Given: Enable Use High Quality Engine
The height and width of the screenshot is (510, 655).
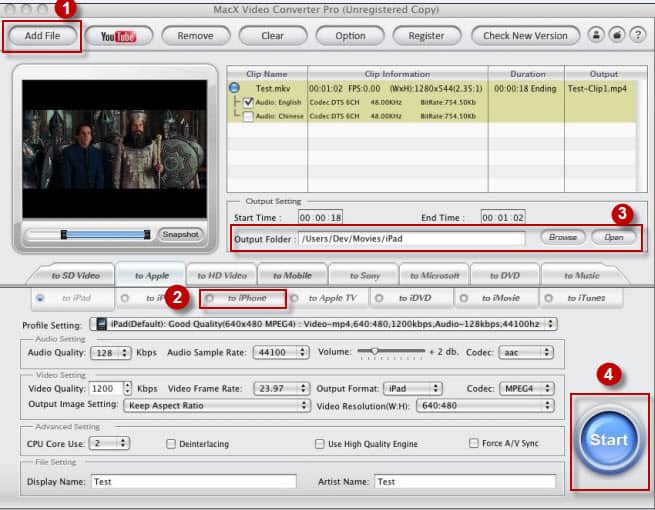Looking at the screenshot, I should click(320, 444).
